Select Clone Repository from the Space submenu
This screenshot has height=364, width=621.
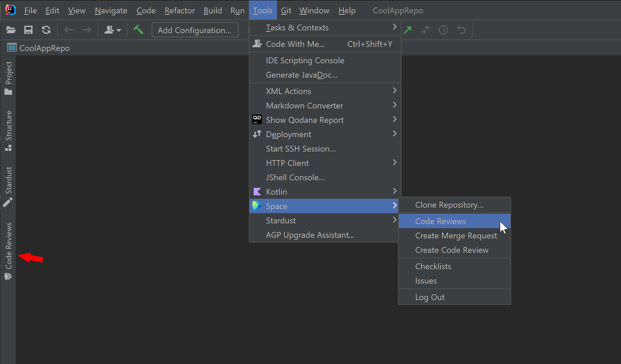(x=449, y=205)
